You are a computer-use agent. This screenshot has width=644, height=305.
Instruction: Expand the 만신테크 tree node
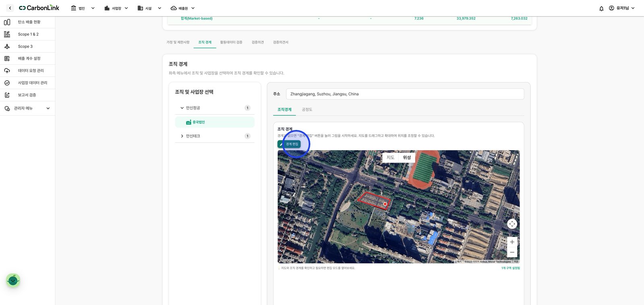[182, 136]
